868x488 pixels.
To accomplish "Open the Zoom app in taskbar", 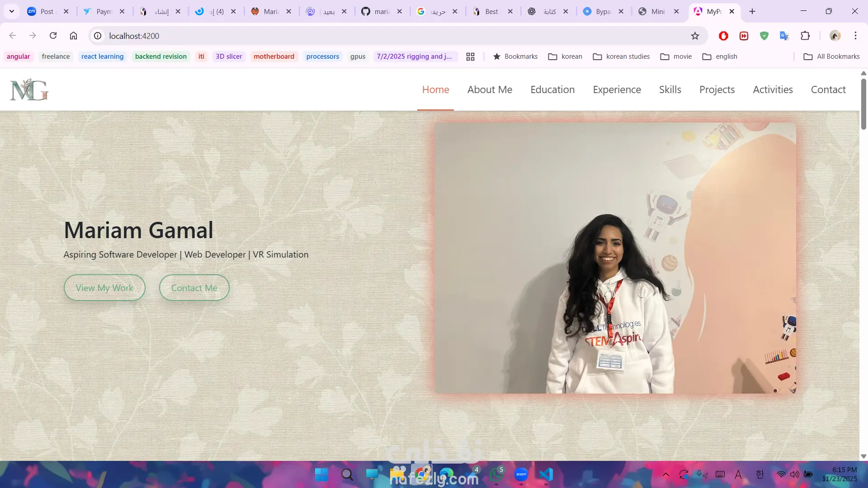I will pos(521,474).
